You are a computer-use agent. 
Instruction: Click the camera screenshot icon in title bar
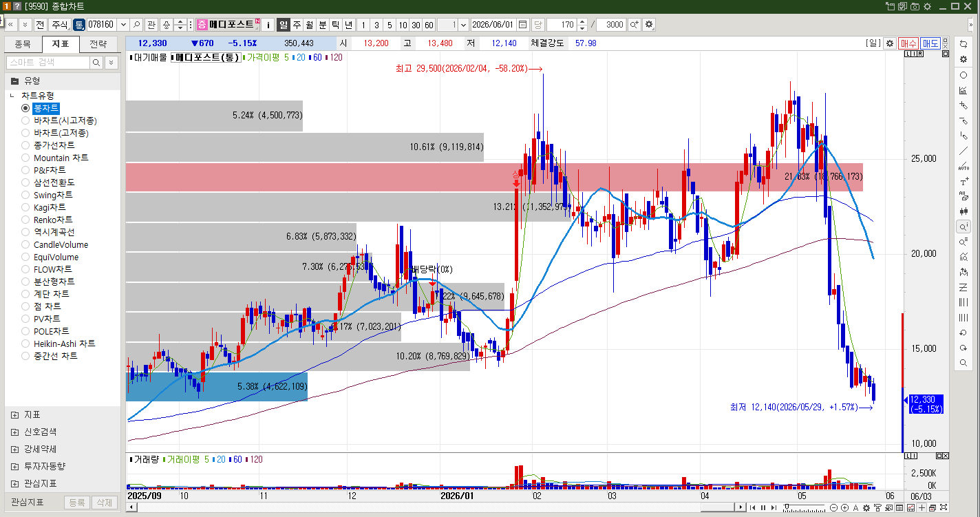click(915, 6)
